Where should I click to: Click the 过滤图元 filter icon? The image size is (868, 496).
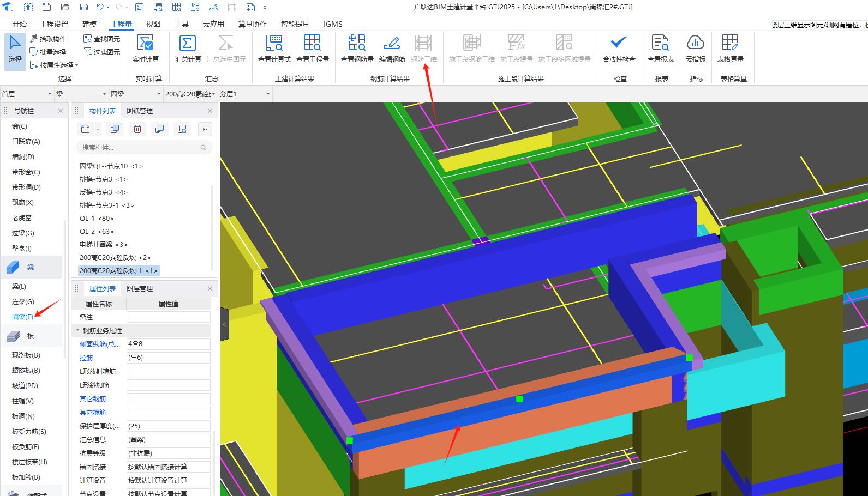(x=87, y=52)
